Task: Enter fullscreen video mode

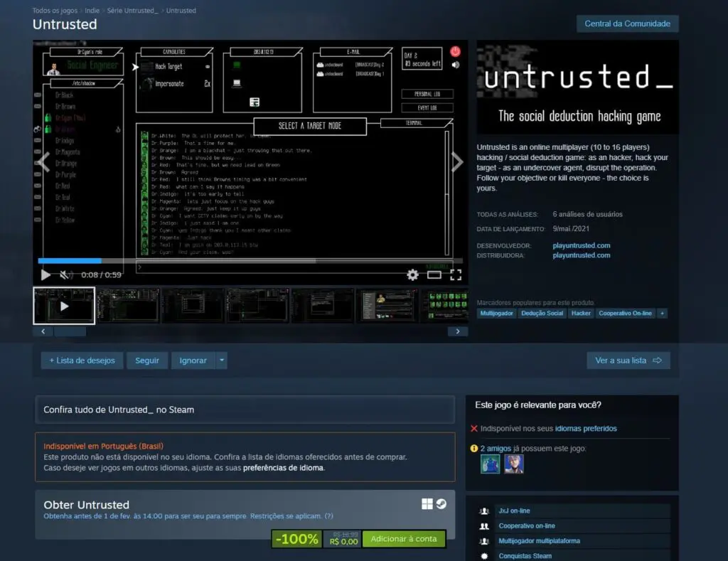Action: (456, 274)
